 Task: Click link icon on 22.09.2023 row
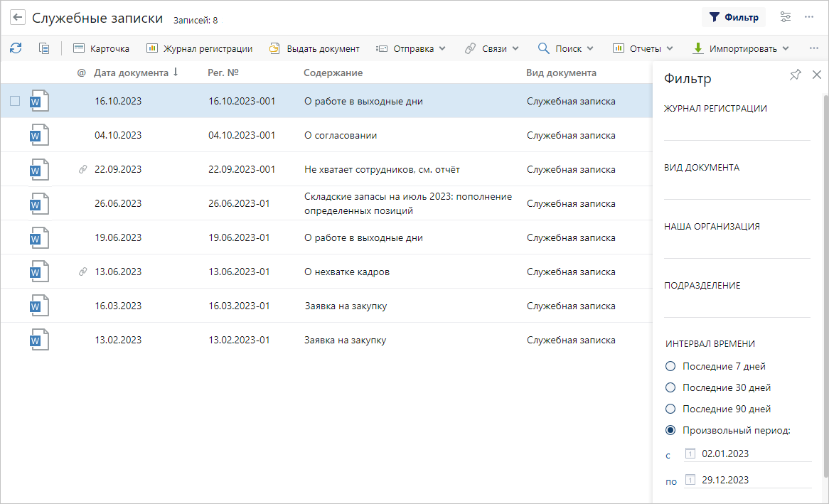(x=82, y=169)
